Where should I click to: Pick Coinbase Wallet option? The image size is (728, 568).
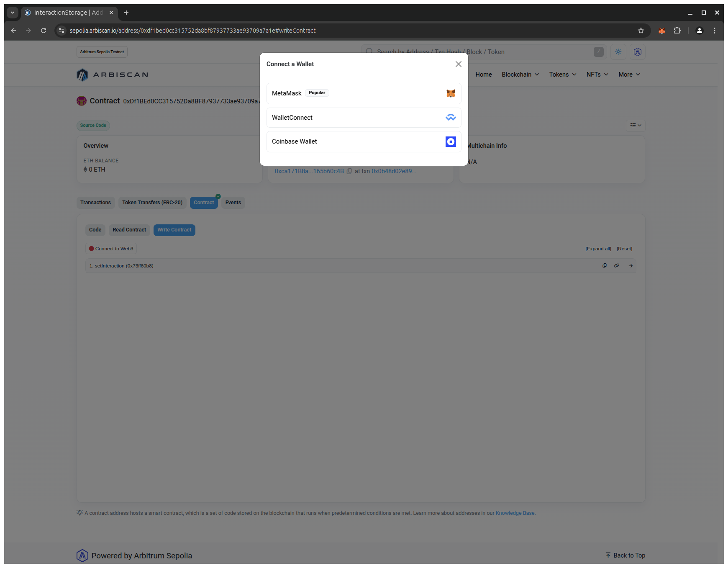pyautogui.click(x=364, y=141)
